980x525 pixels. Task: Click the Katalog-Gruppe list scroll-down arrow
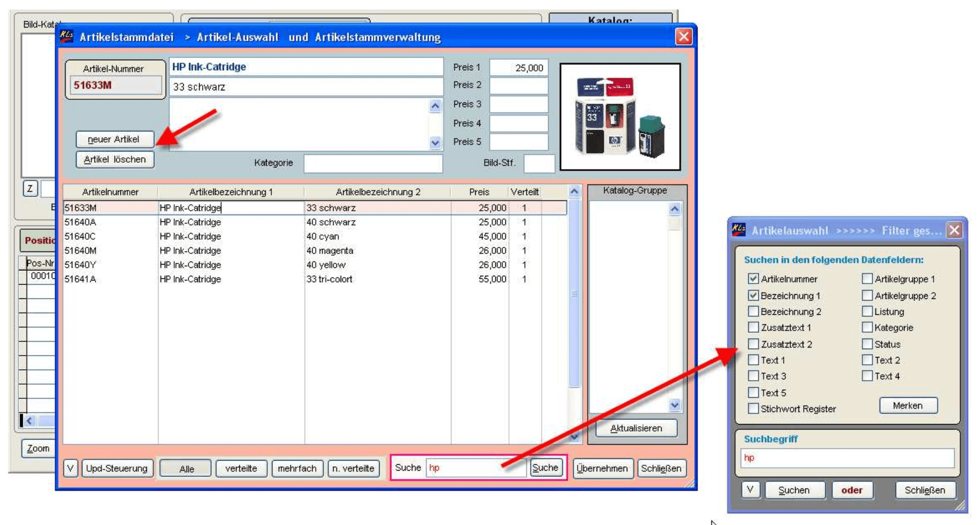pos(675,405)
